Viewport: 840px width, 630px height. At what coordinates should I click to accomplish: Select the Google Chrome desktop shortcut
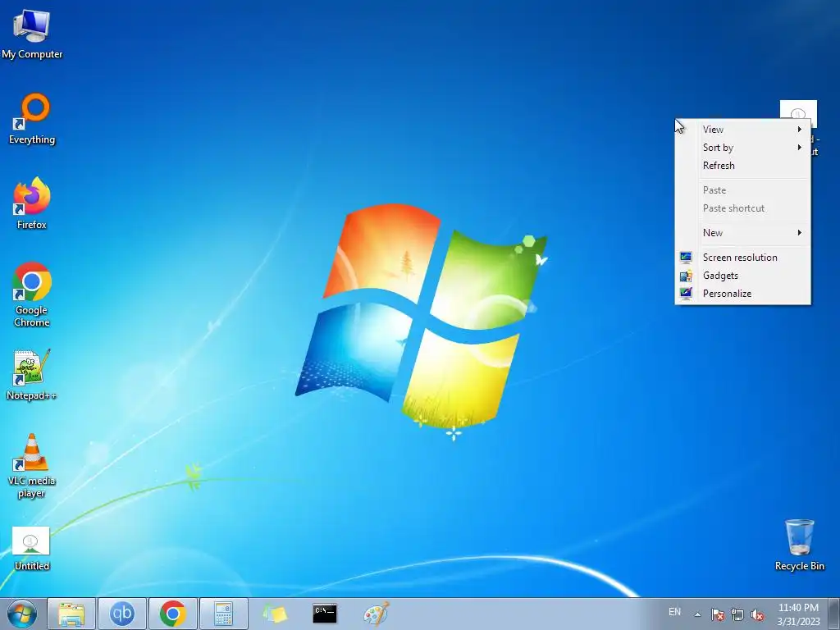(x=32, y=294)
